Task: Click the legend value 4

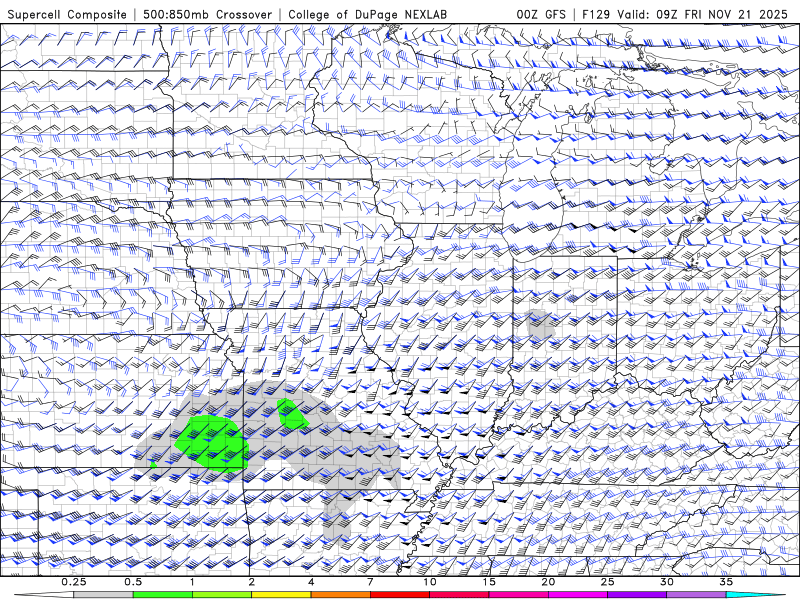Action: tap(311, 582)
